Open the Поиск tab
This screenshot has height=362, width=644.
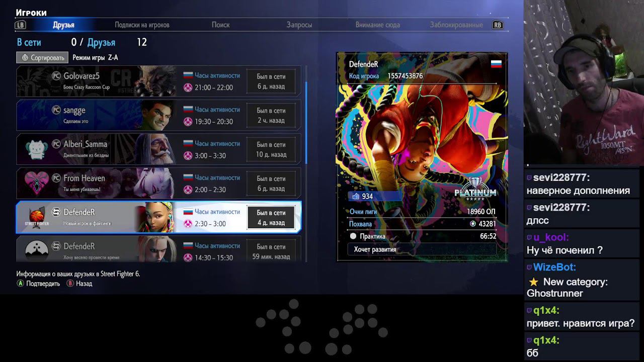click(220, 25)
